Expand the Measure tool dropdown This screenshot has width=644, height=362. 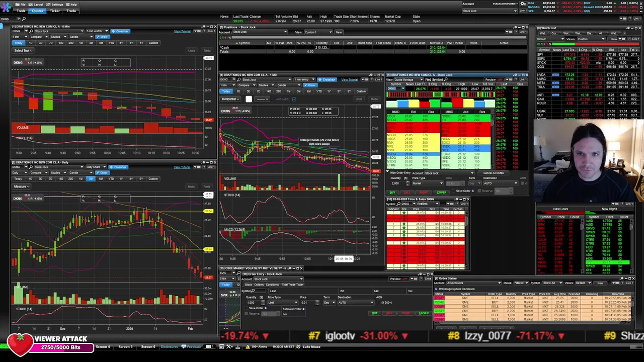[21, 187]
